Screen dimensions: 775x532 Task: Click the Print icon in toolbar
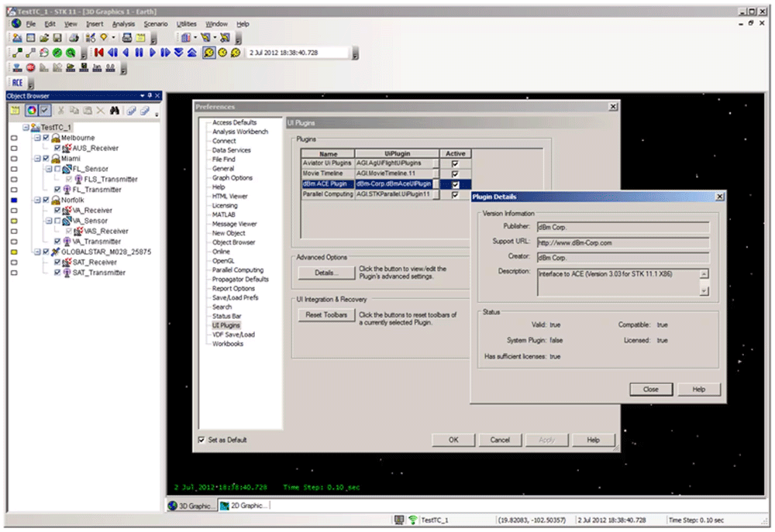point(74,37)
